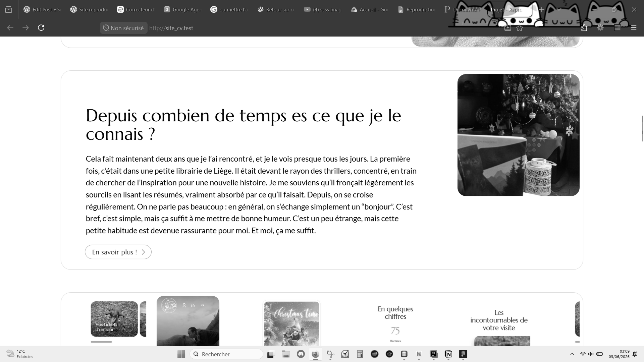Open the Windows Start menu

(x=181, y=354)
